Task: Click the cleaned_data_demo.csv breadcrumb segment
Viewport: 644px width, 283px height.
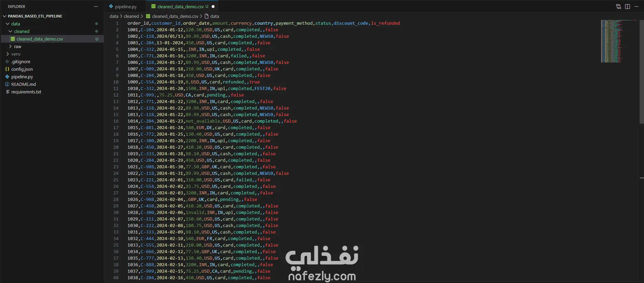Action: coord(175,16)
